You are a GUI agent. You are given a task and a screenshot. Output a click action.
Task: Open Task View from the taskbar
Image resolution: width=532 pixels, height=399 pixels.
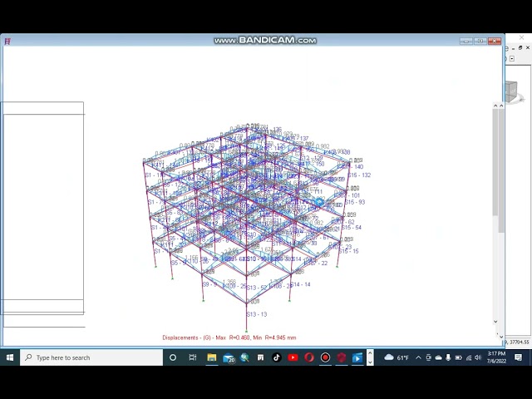[x=193, y=357]
